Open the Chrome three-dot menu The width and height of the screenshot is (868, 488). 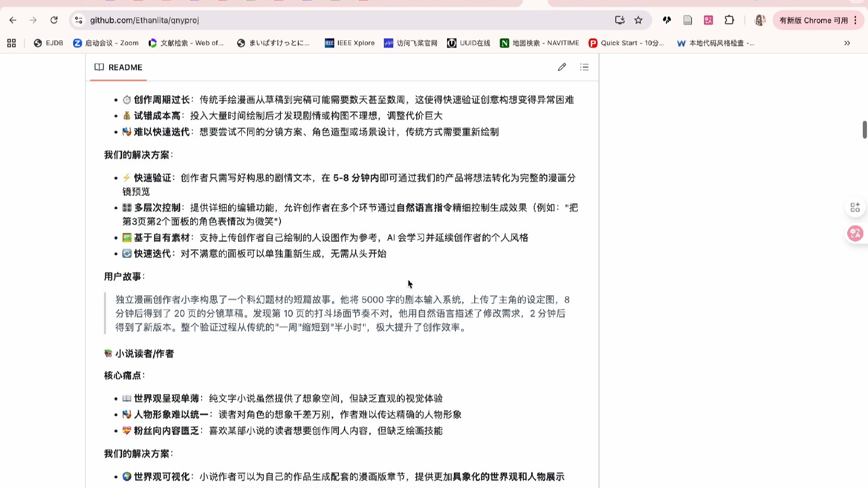coord(855,20)
